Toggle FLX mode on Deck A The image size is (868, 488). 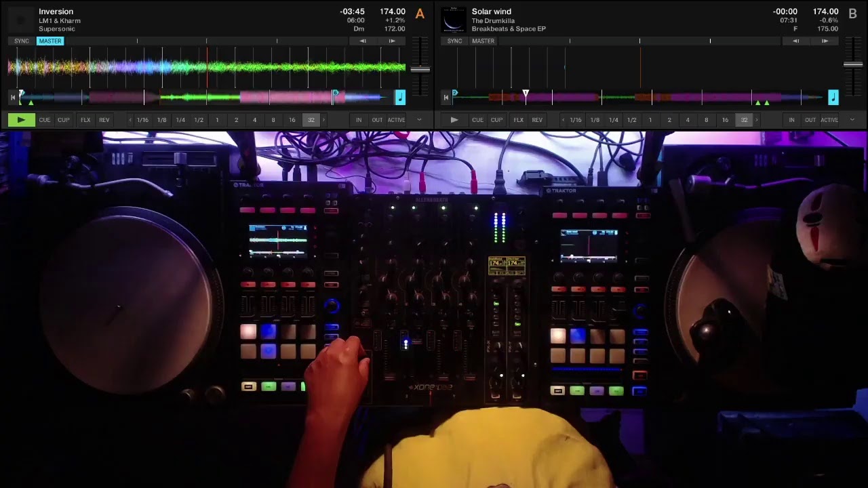[x=85, y=120]
